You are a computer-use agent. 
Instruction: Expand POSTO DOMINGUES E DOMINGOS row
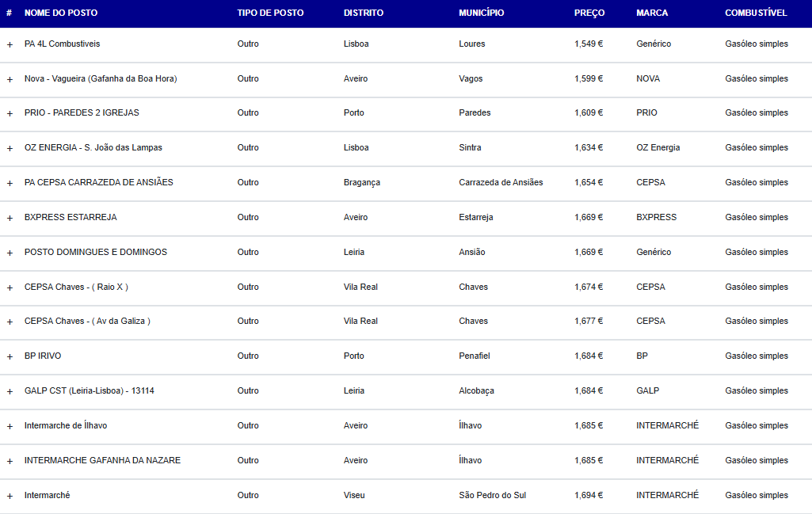(10, 253)
